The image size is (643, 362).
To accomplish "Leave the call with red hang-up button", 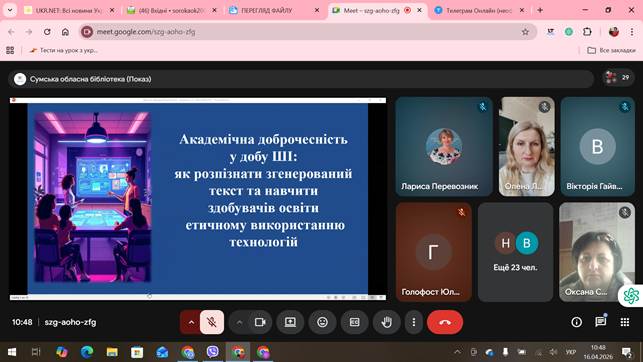I will [445, 322].
